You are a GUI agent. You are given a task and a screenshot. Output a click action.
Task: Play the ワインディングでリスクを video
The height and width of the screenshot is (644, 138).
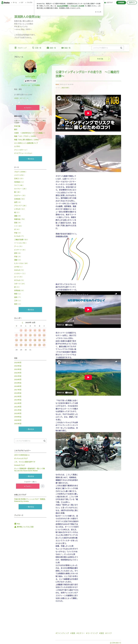click(88, 113)
